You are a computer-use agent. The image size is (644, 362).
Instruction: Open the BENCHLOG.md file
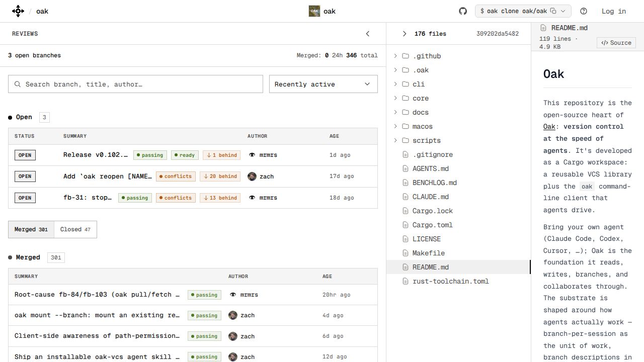[x=458, y=183]
